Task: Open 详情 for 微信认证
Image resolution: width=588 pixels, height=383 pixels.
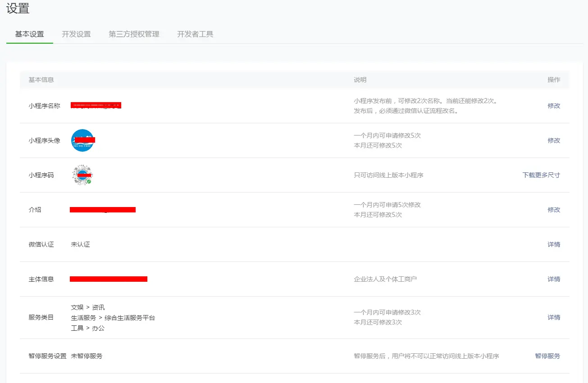Action: coord(554,244)
